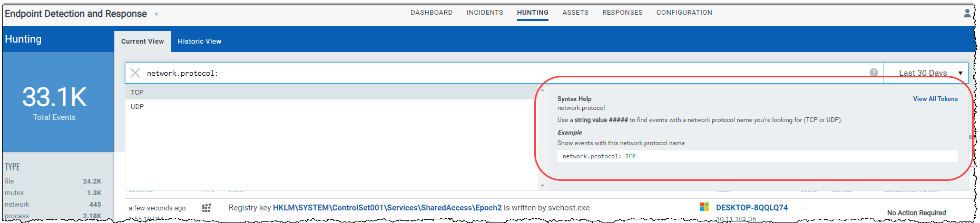The height and width of the screenshot is (223, 980).
Task: Open the Configuration menu
Action: [684, 13]
